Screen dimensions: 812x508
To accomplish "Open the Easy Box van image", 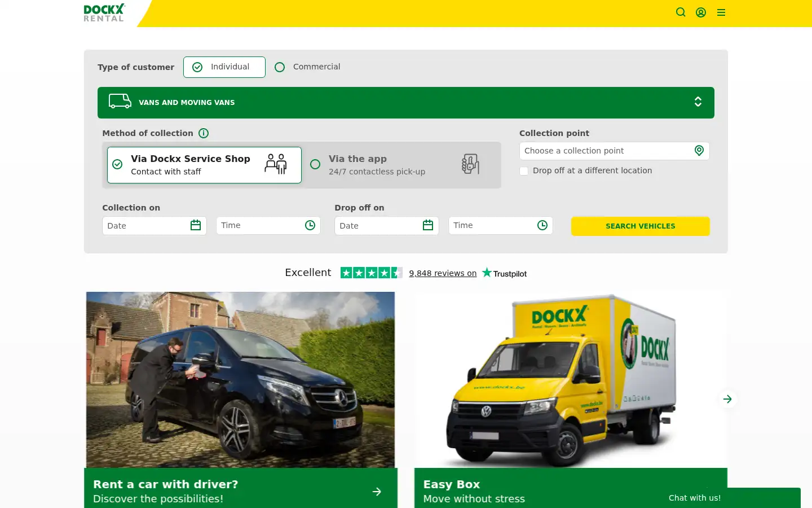I will (571, 380).
